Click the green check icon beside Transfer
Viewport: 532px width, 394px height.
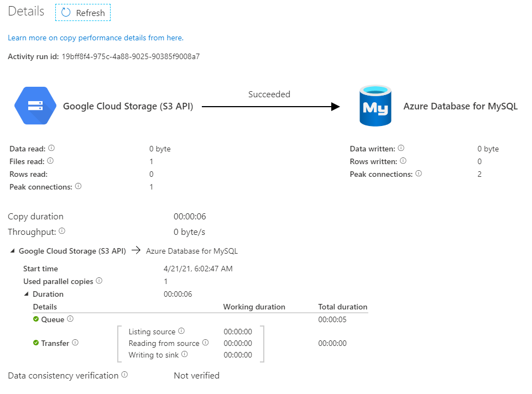click(x=36, y=343)
